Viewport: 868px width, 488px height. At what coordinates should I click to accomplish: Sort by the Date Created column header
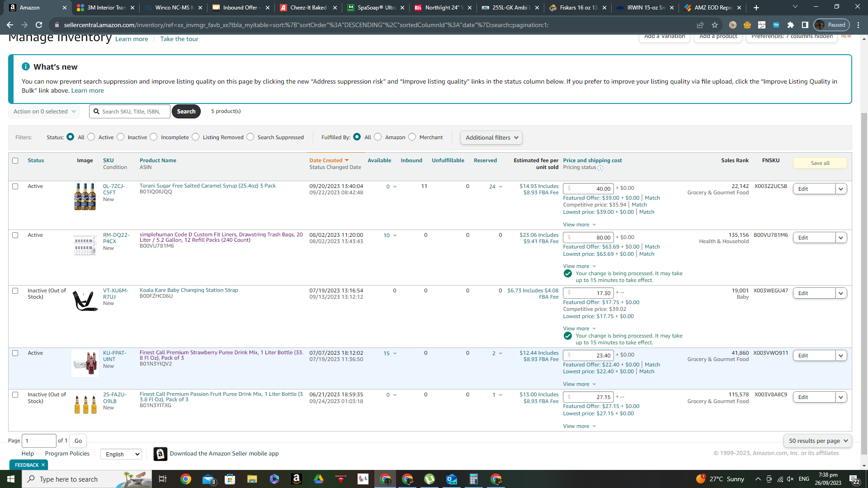(x=329, y=160)
